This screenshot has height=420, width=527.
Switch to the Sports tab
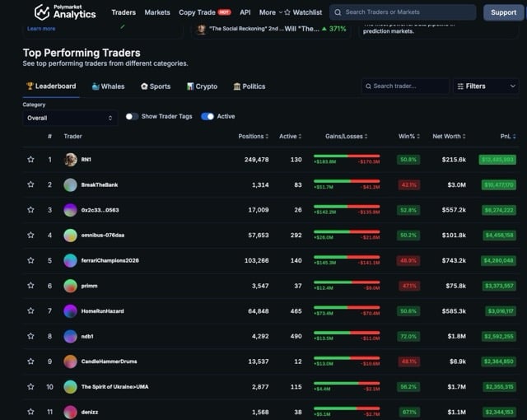click(x=156, y=86)
